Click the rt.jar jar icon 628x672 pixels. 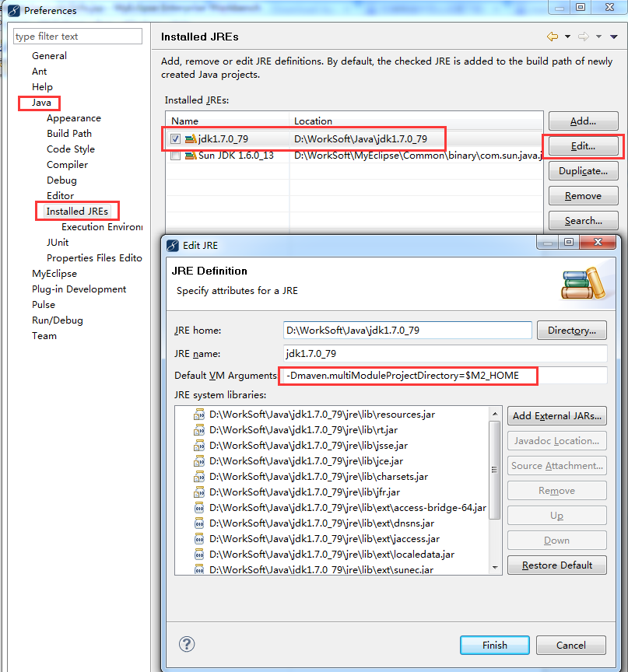199,430
